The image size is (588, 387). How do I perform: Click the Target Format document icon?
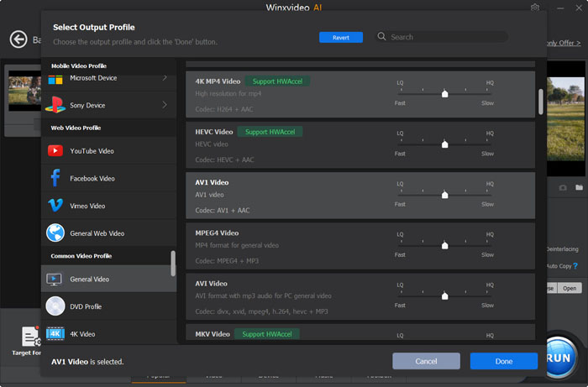tap(31, 336)
